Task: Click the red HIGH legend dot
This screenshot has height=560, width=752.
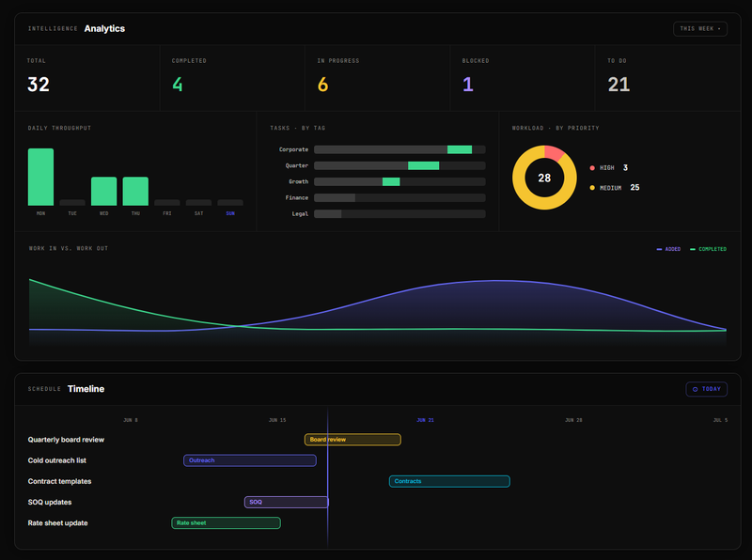Action: 592,168
